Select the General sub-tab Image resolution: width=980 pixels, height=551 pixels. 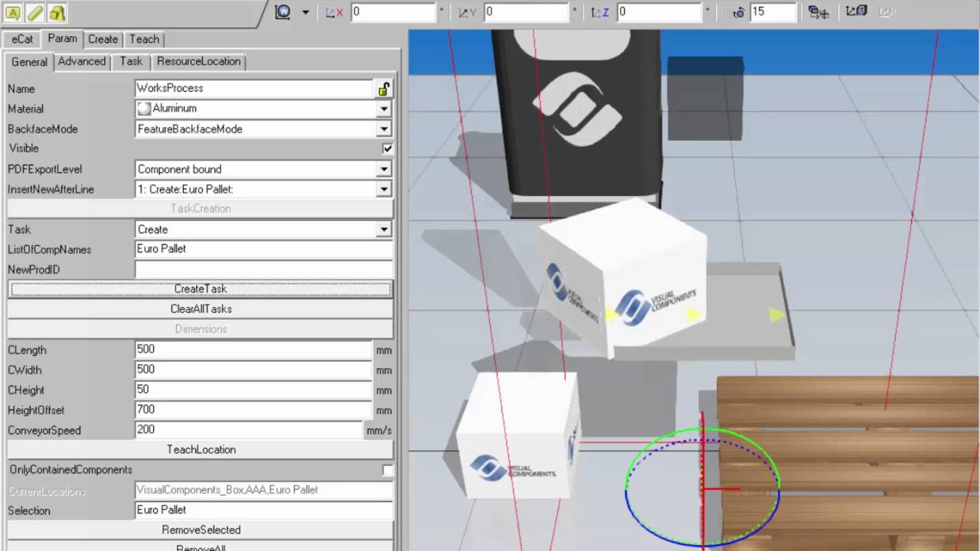[x=29, y=61]
